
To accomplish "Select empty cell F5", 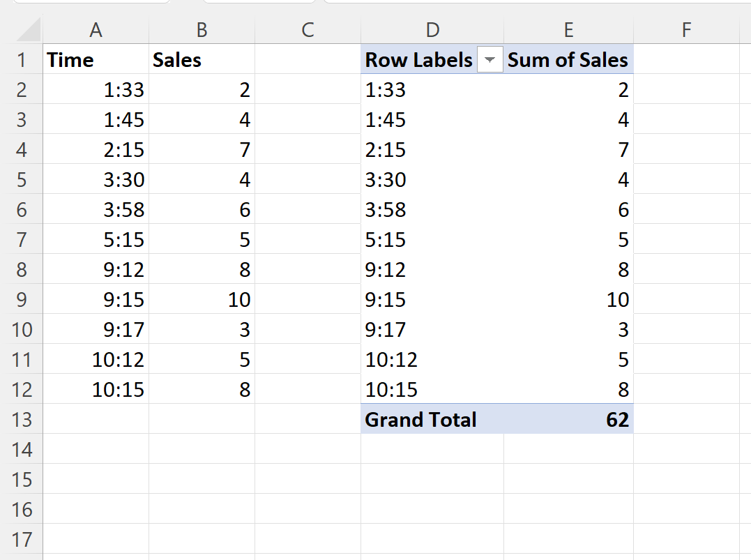I will pos(686,179).
